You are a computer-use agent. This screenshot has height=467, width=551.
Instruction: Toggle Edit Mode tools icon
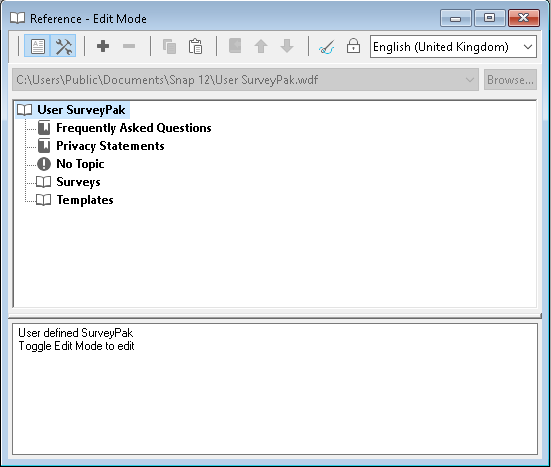tap(63, 46)
